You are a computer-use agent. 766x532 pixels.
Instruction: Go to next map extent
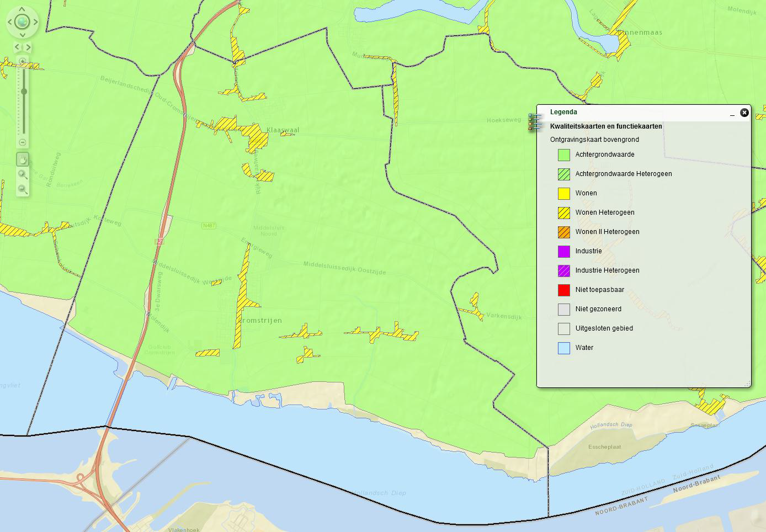tap(28, 47)
